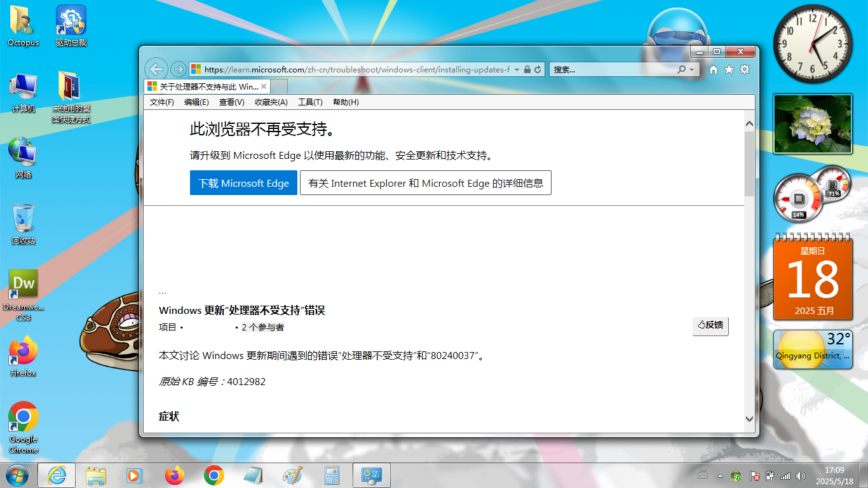The height and width of the screenshot is (488, 868).
Task: Select the 网络 desktop icon
Action: coord(24,158)
